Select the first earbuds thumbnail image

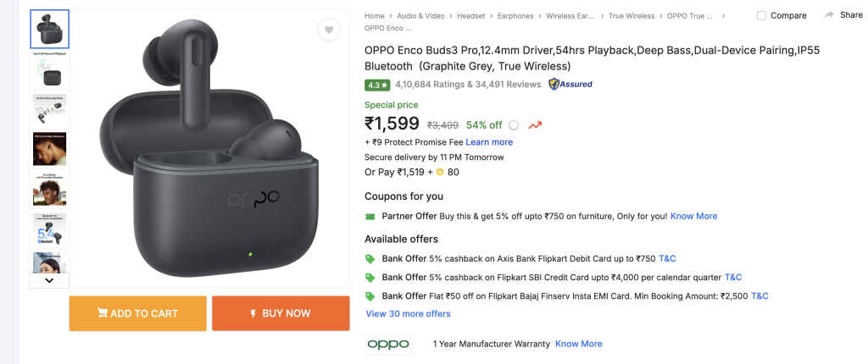tap(49, 30)
